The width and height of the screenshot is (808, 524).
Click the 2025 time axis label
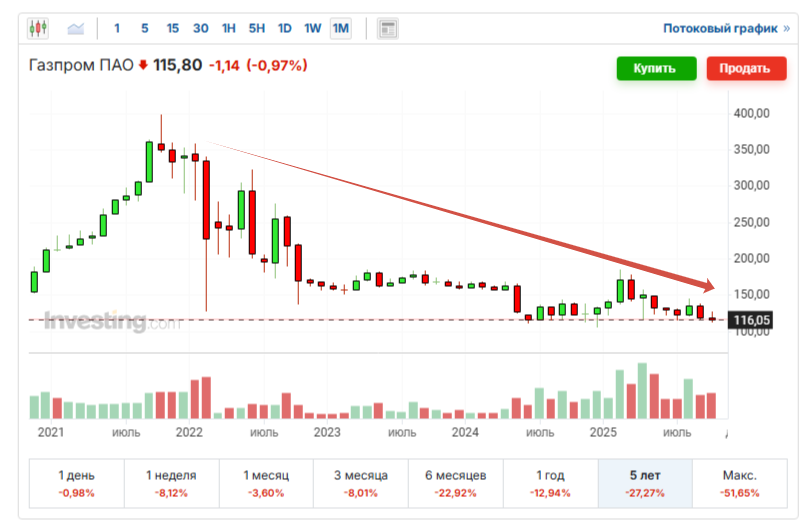pyautogui.click(x=603, y=432)
